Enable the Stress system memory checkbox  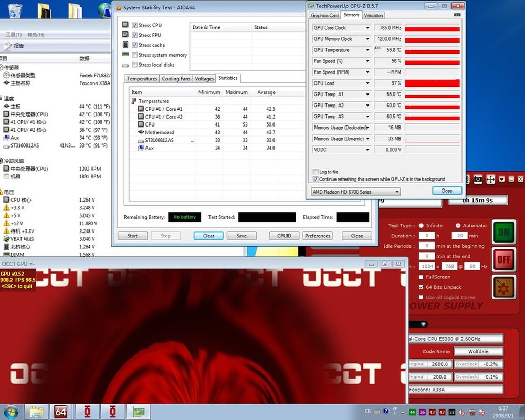point(135,55)
